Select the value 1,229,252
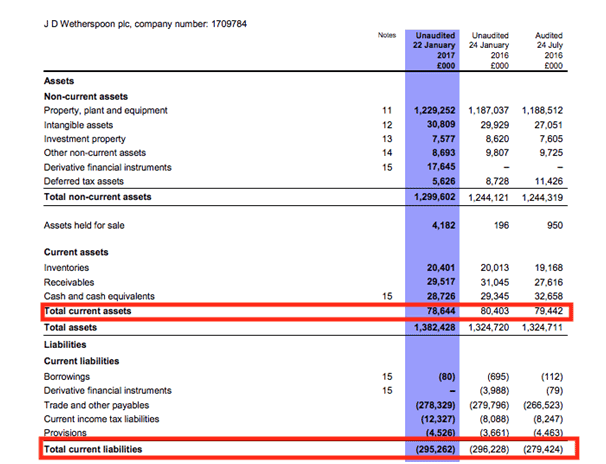Viewport: 606px width, 464px height. 435,110
